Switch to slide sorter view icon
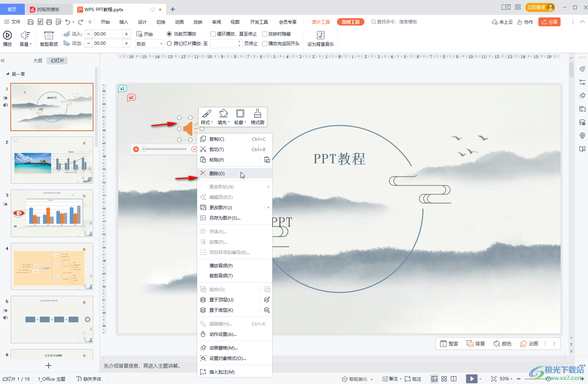This screenshot has width=588, height=384. coord(444,379)
